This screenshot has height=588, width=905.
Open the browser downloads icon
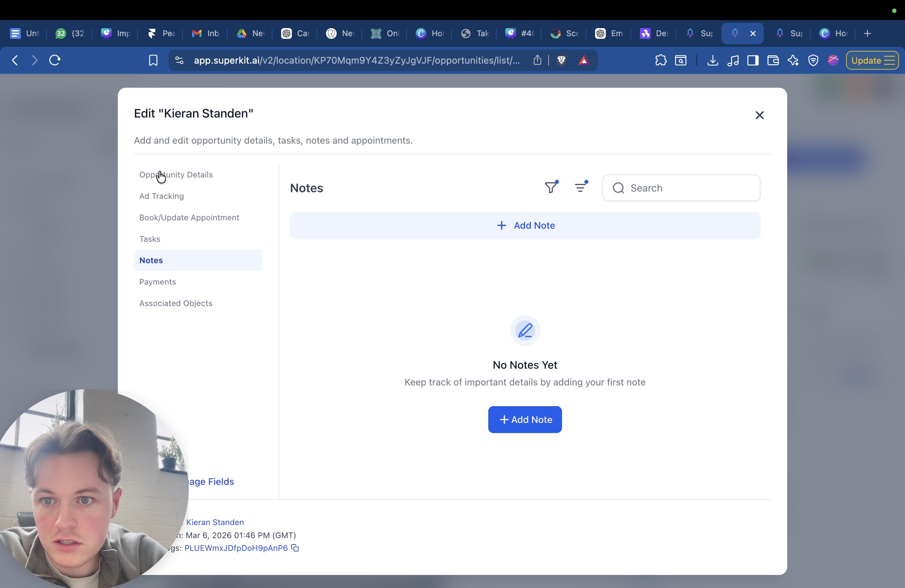(x=713, y=61)
